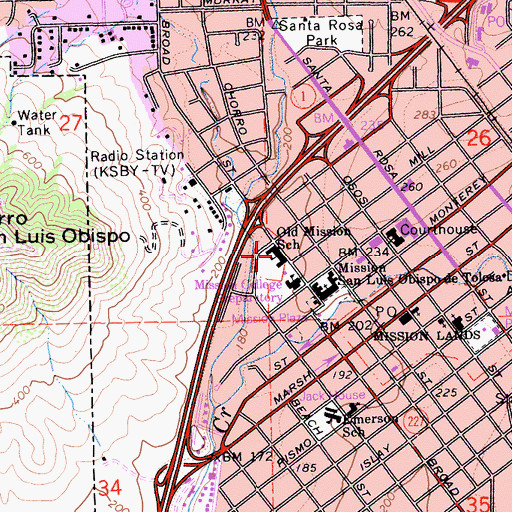
Task: Click the Jack House label
Action: coord(332,395)
